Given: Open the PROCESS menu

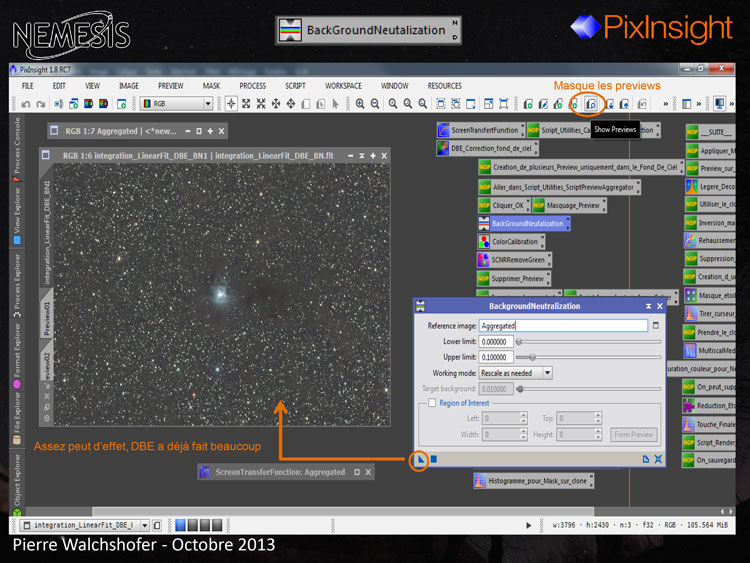Looking at the screenshot, I should 253,86.
